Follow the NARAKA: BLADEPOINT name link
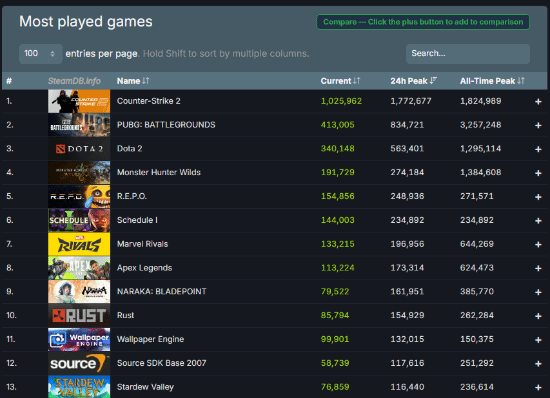The height and width of the screenshot is (398, 550). click(x=162, y=292)
